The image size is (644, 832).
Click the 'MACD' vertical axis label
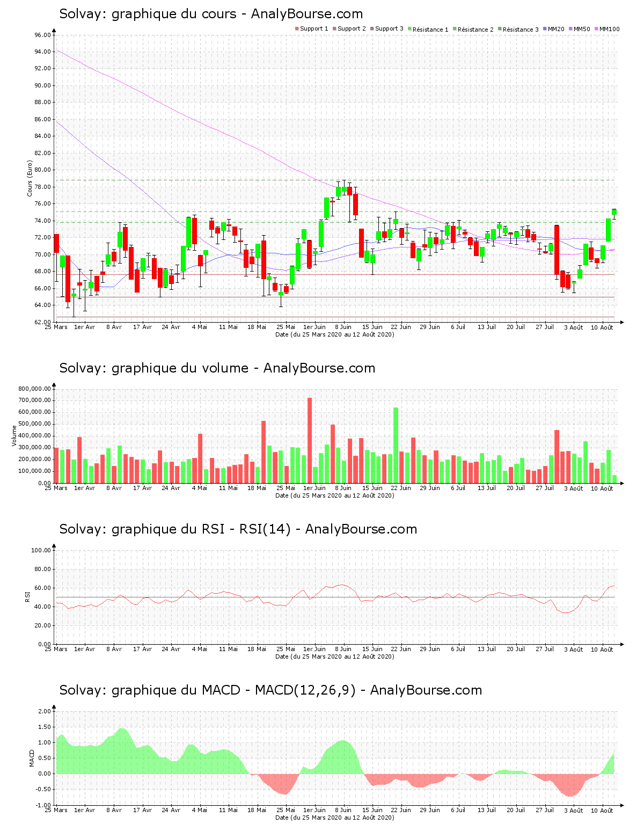[32, 757]
